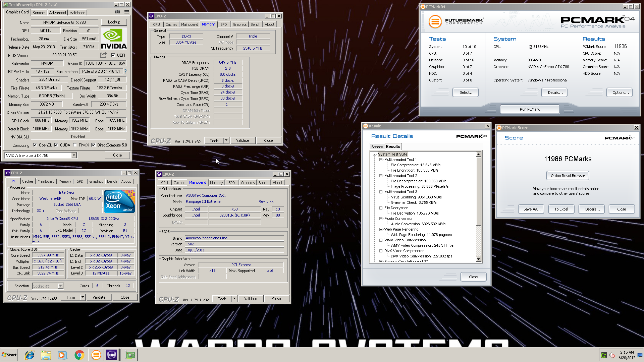
Task: Select 'File Compression: 13.645 MB/s' result row
Action: point(415,165)
